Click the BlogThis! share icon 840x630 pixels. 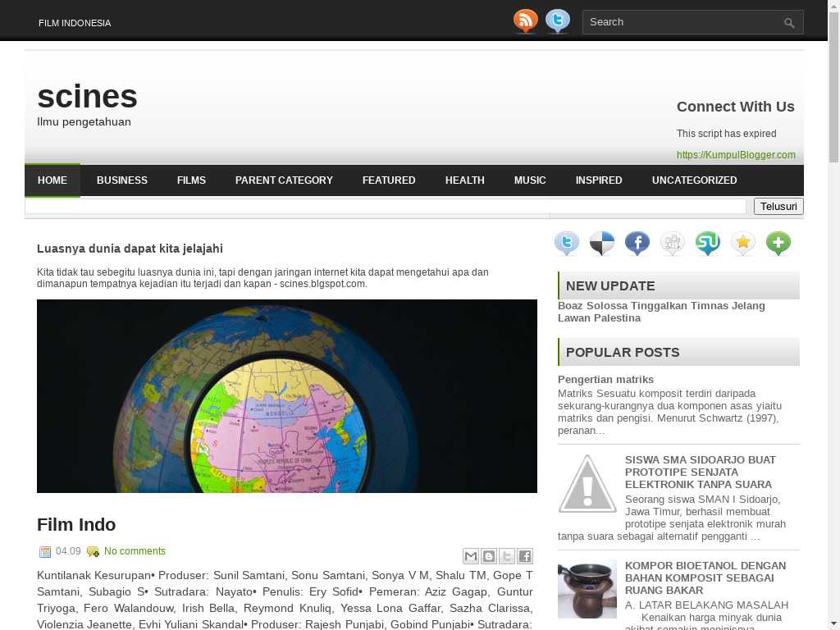coord(489,556)
